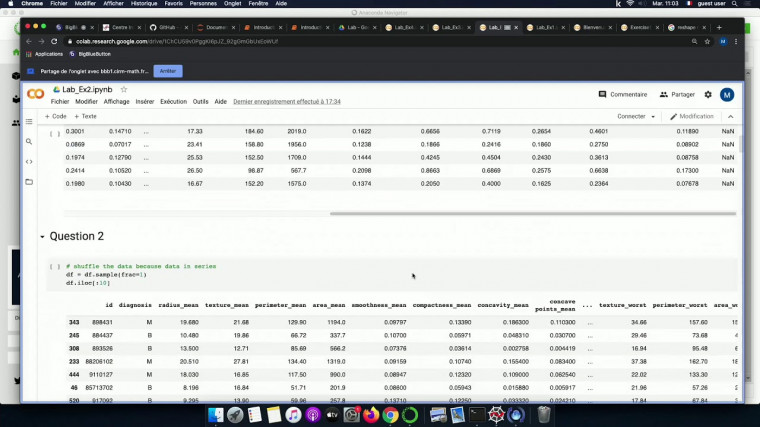Bookmark this page with star icon
Viewport: 760px width, 427px height.
[707, 42]
